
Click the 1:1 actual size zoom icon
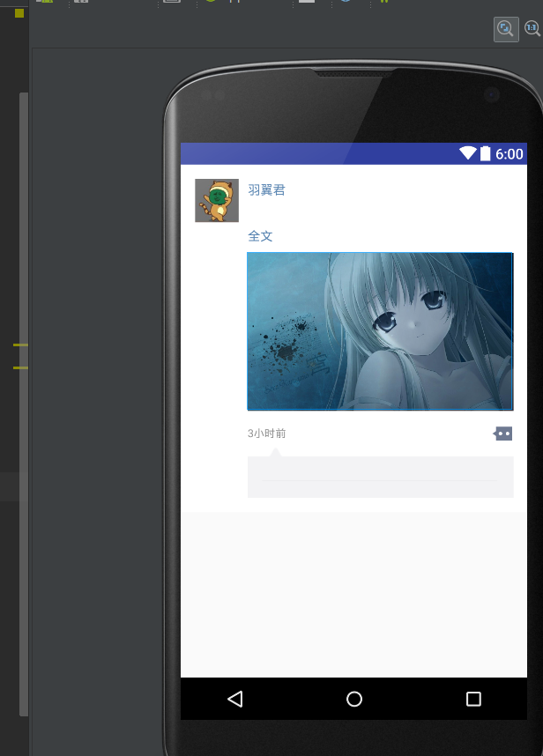(x=532, y=29)
